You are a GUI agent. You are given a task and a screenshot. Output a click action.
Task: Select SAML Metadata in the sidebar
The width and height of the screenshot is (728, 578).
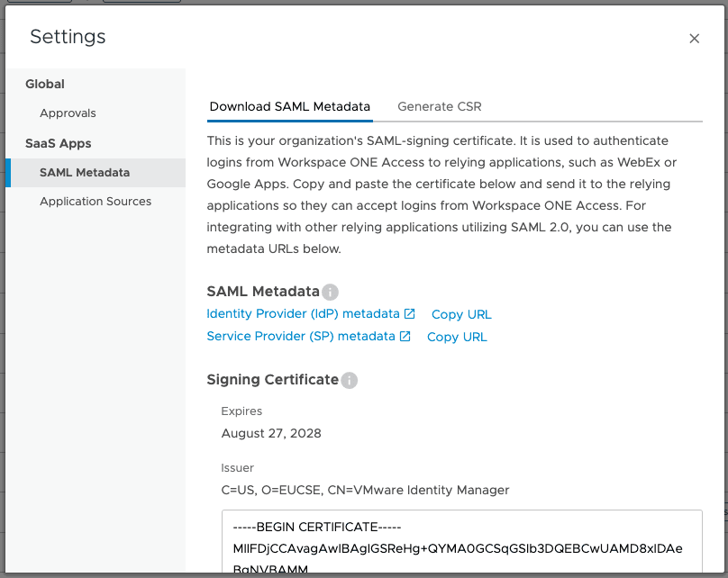[x=96, y=173]
